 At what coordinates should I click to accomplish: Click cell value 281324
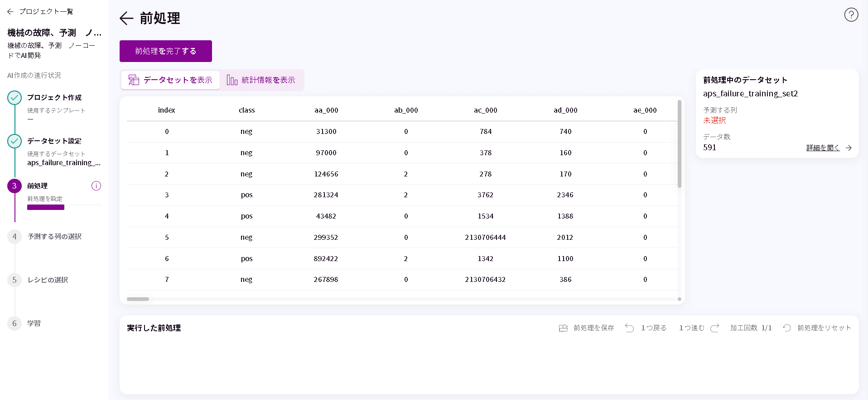[326, 195]
